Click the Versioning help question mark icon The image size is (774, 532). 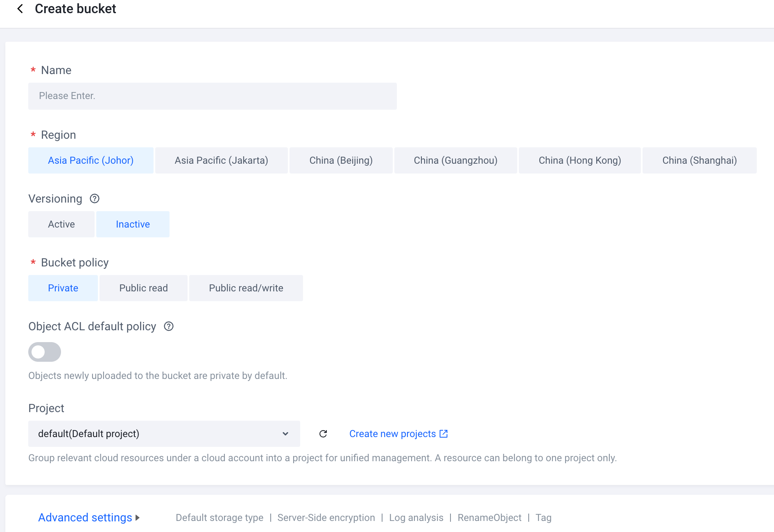click(x=95, y=199)
